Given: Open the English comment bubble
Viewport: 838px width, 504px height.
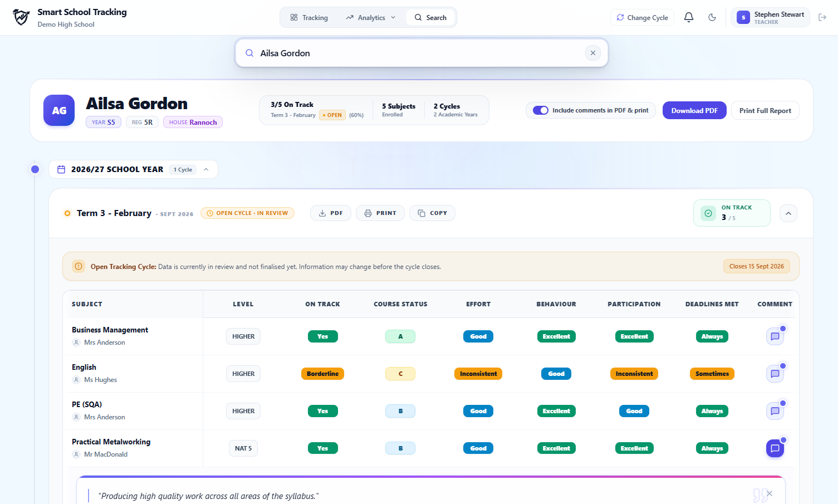Looking at the screenshot, I should coord(775,374).
